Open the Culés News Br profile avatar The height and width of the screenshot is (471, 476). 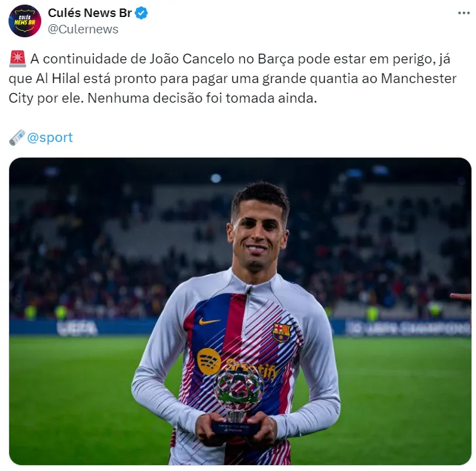[x=25, y=21]
